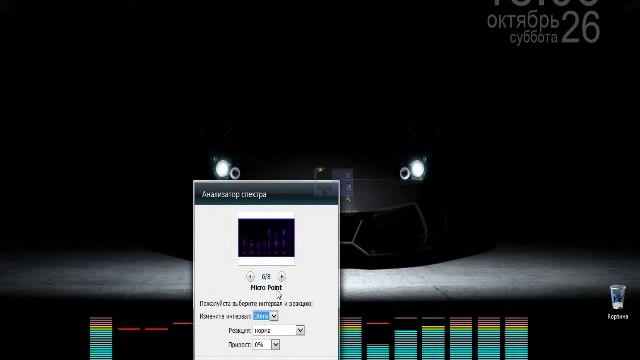This screenshot has width=640, height=360.
Task: Go to the previous spectrum skin
Action: (250, 276)
